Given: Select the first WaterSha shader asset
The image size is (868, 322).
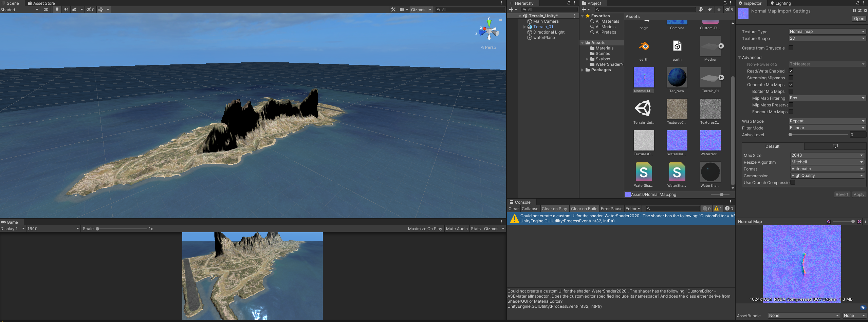Looking at the screenshot, I should click(644, 172).
